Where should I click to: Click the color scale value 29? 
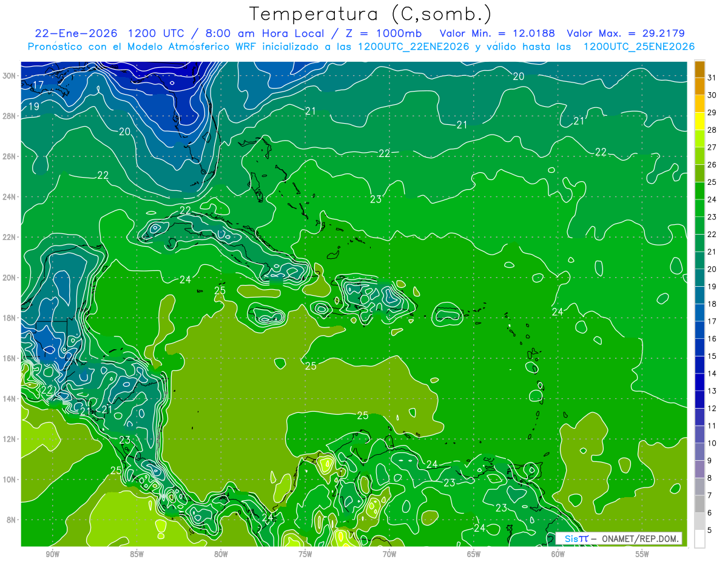[712, 113]
